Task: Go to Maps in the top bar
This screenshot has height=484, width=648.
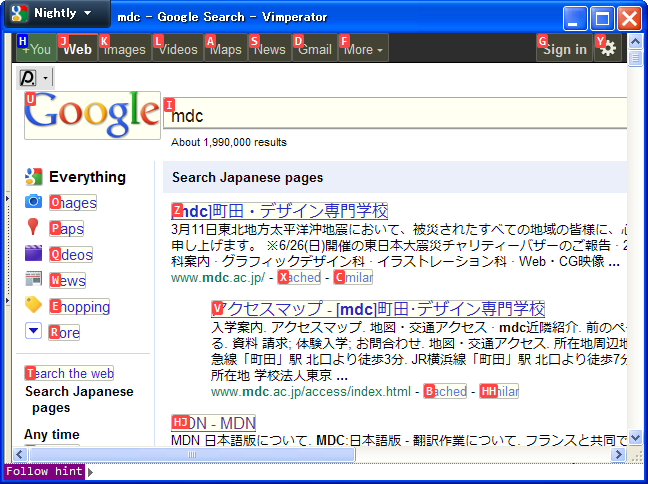Action: click(x=226, y=49)
